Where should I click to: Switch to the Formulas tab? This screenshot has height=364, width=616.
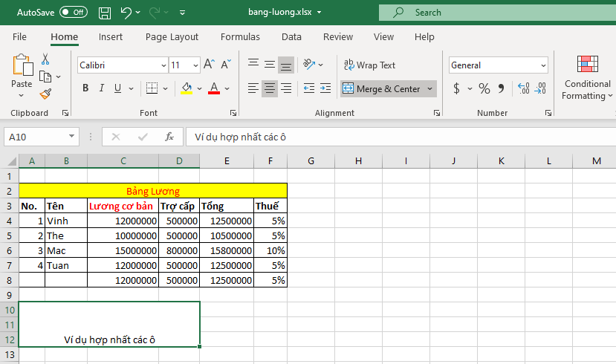coord(240,37)
